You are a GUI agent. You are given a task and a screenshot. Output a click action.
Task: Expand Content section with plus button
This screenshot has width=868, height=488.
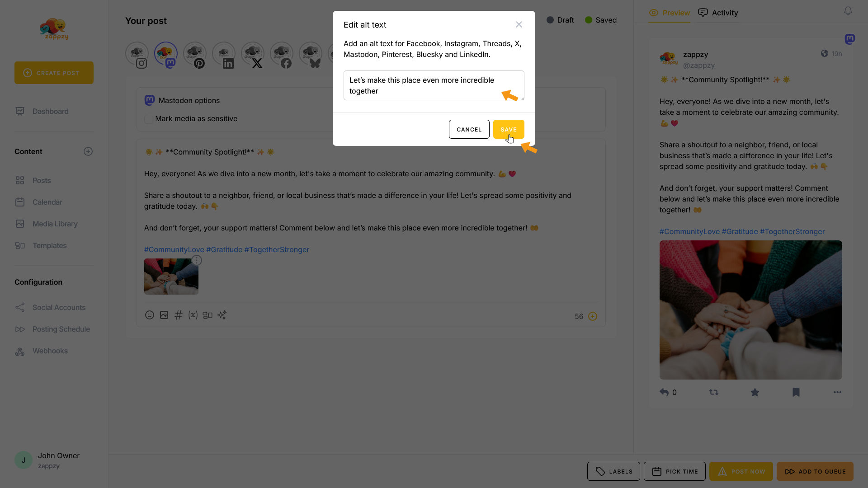(x=88, y=152)
